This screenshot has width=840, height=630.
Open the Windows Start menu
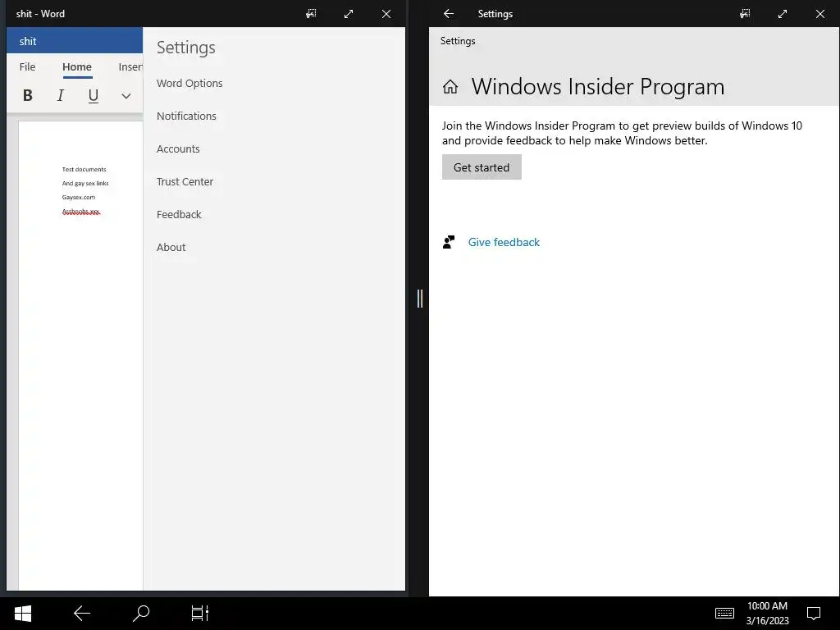[22, 614]
